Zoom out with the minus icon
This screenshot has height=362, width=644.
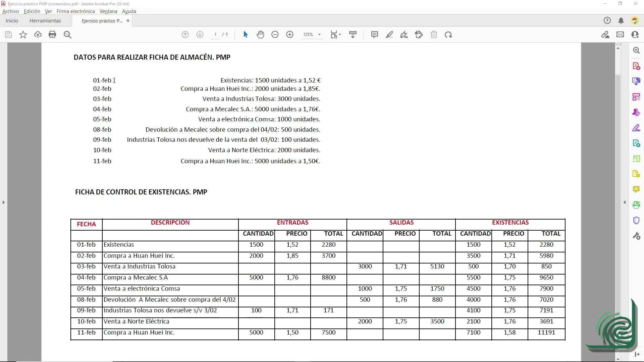pyautogui.click(x=275, y=35)
